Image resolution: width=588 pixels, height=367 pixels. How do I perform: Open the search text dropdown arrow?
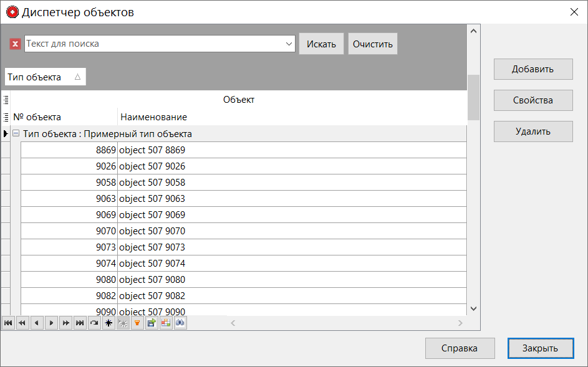pos(289,44)
